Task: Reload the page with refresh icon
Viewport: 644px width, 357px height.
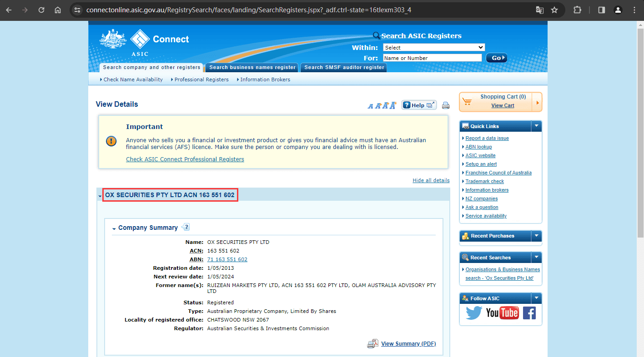Action: [41, 10]
